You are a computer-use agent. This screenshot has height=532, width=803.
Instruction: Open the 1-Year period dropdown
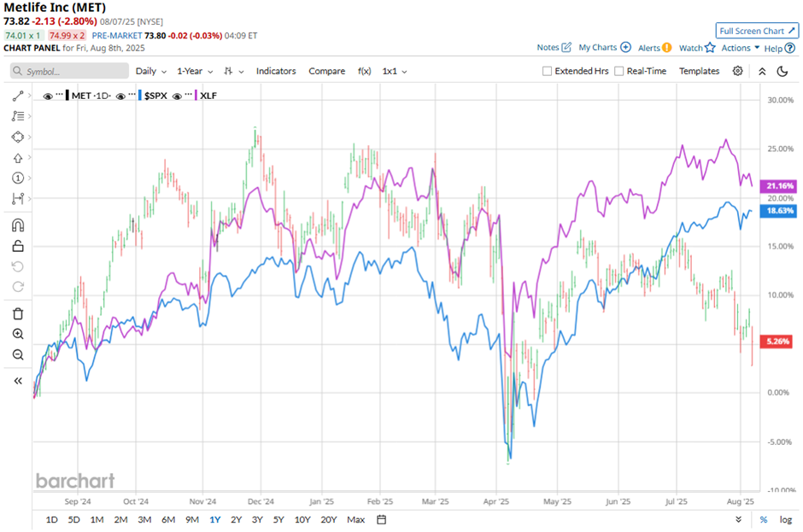195,71
